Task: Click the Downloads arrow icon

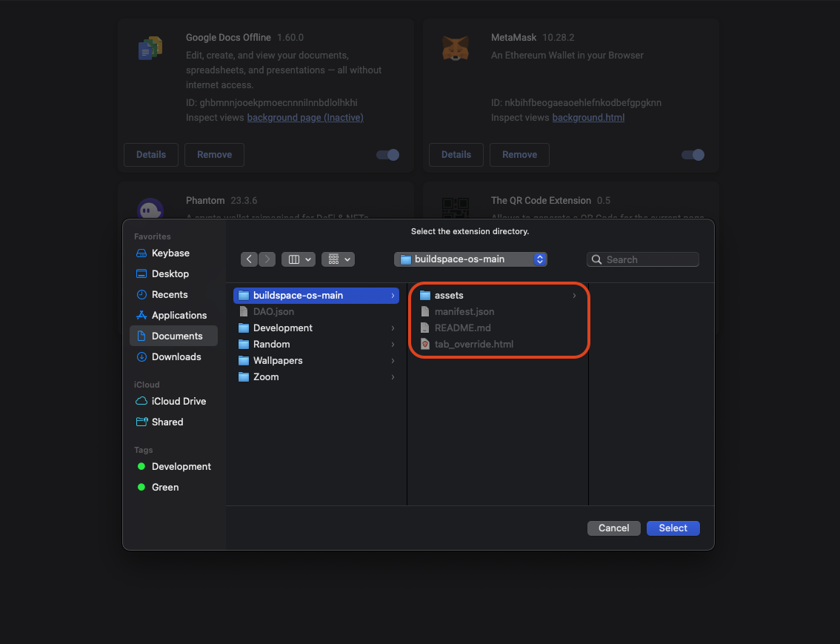Action: coord(141,356)
